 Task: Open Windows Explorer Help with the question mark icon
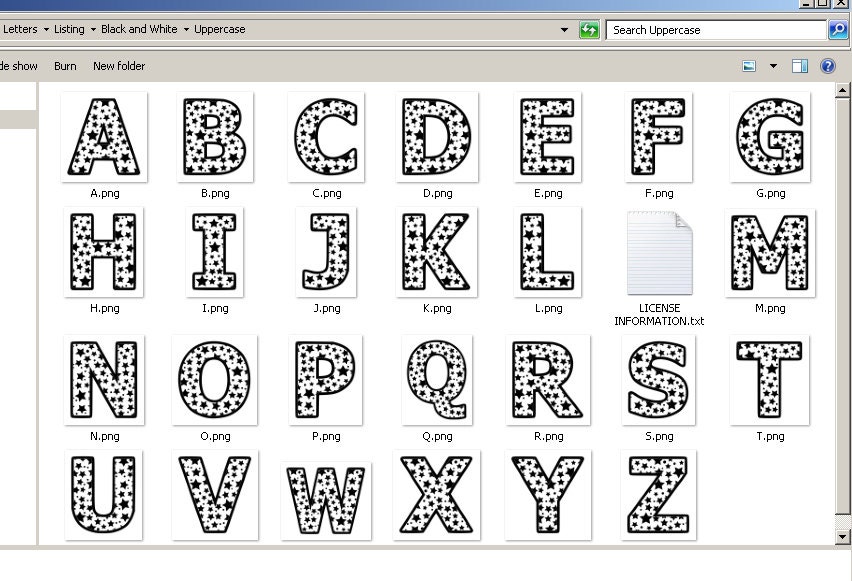(x=827, y=65)
